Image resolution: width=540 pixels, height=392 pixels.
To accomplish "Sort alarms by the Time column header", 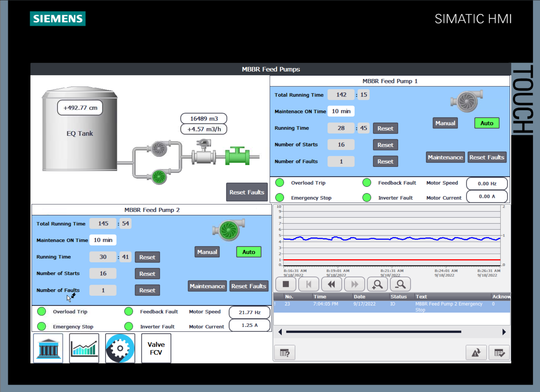I will [320, 297].
